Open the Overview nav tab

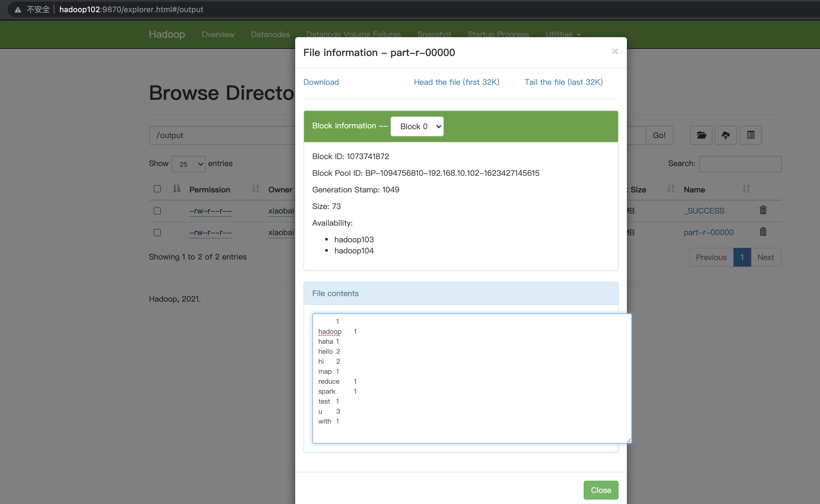[x=218, y=34]
